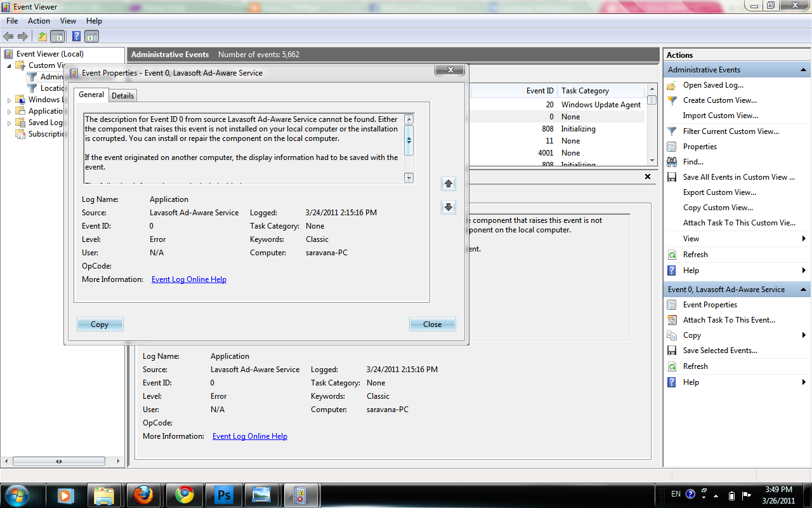
Task: Click the Task Category column header
Action: coord(585,91)
